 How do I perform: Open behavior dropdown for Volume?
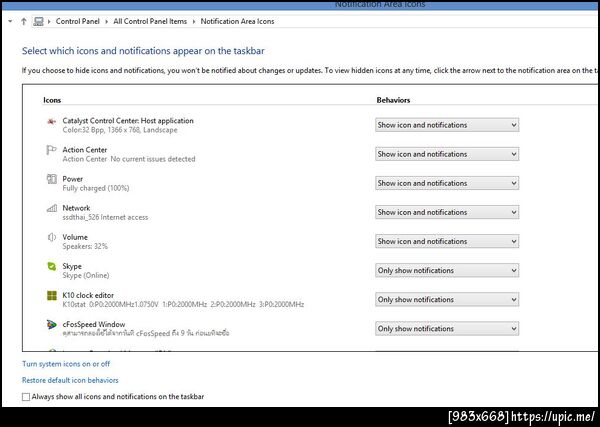[x=447, y=241]
